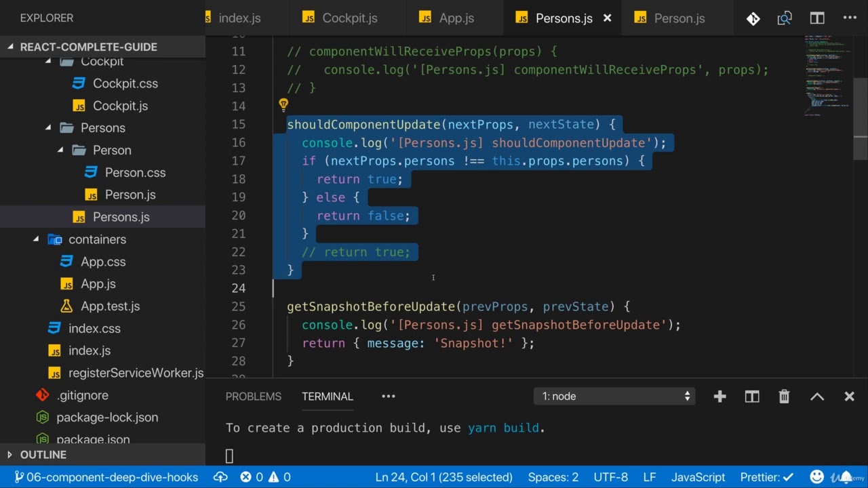Open the Source Control git icon

click(753, 18)
